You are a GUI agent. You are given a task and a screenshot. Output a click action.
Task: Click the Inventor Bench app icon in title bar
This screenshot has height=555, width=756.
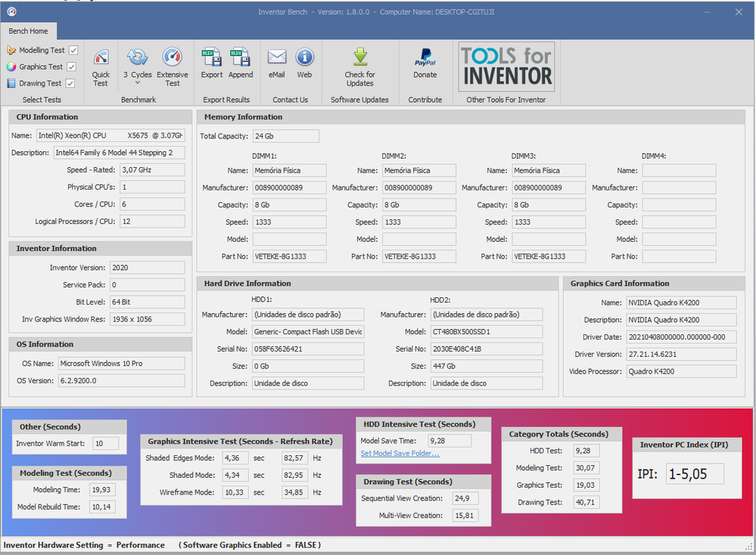pos(12,11)
